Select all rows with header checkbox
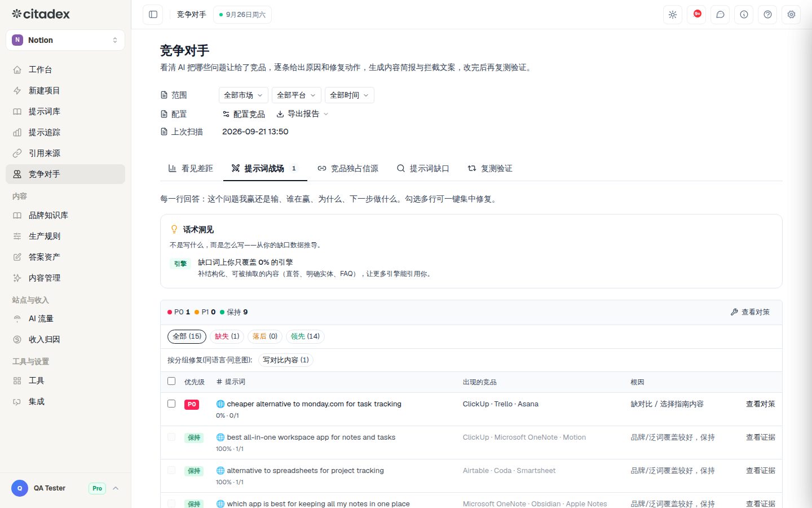Image resolution: width=812 pixels, height=508 pixels. (171, 381)
